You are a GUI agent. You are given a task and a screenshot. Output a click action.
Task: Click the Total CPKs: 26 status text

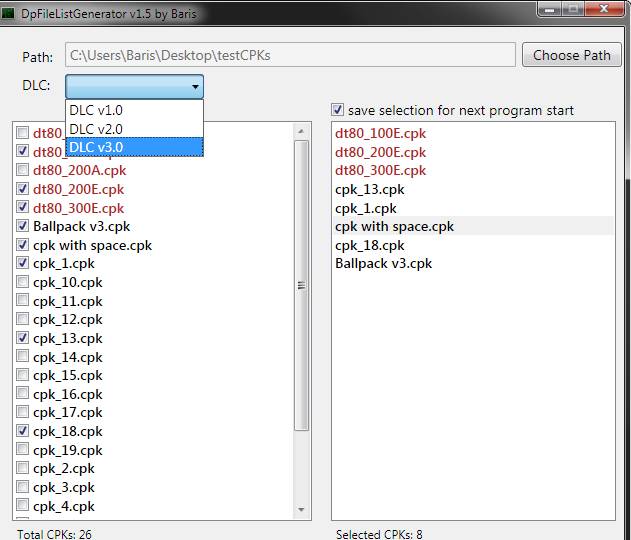pos(54,534)
